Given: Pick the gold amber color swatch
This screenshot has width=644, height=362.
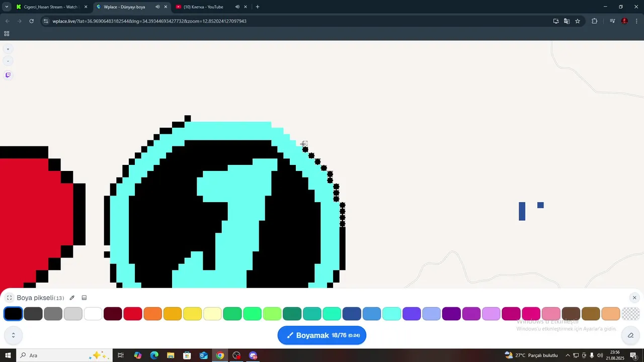Looking at the screenshot, I should [x=173, y=314].
